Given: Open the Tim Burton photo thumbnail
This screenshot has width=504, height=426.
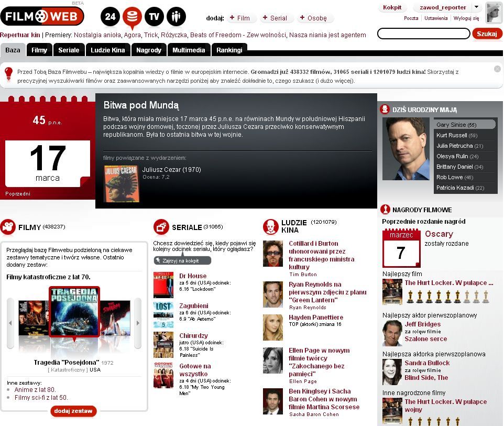Looking at the screenshot, I should click(273, 254).
